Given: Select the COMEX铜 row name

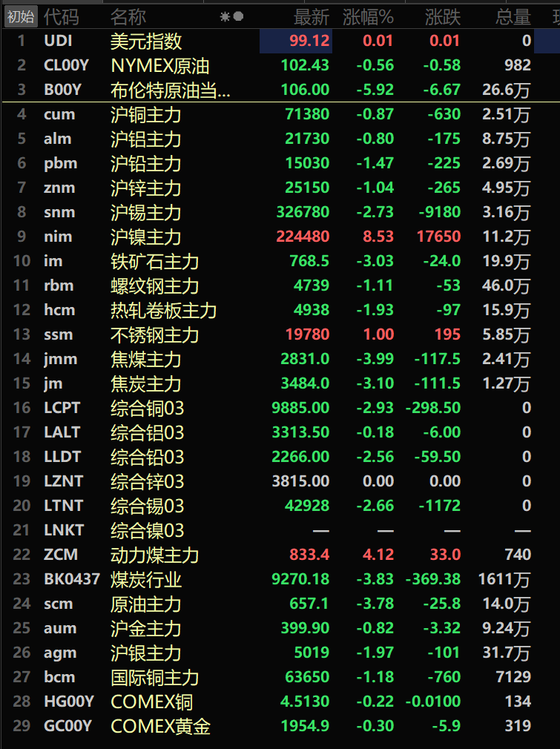Looking at the screenshot, I should (x=151, y=702).
